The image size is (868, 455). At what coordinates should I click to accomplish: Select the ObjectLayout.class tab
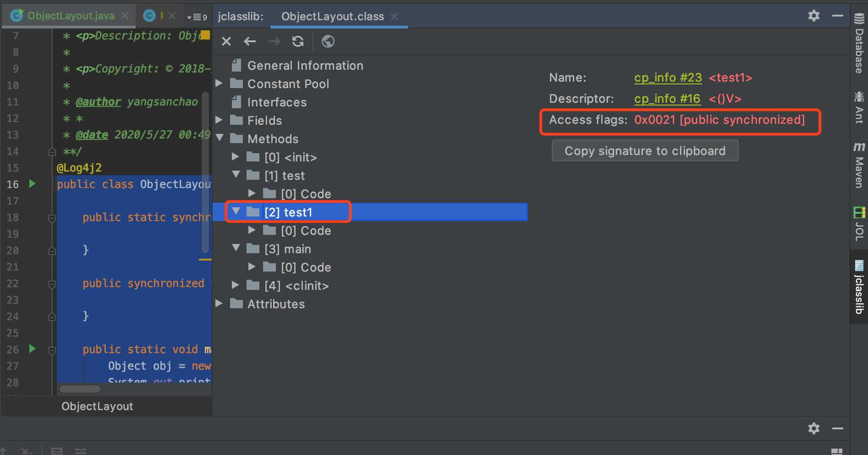(x=332, y=17)
